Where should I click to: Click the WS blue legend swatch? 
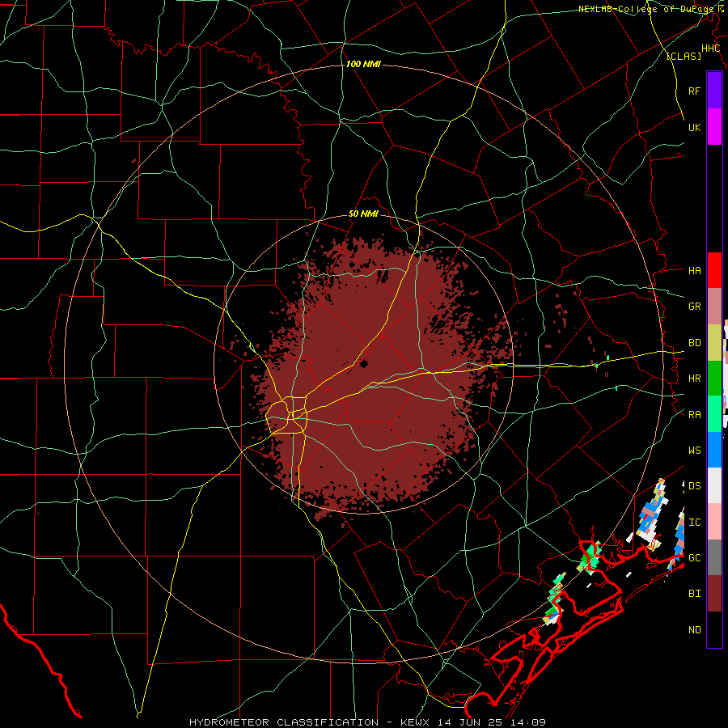coord(714,450)
